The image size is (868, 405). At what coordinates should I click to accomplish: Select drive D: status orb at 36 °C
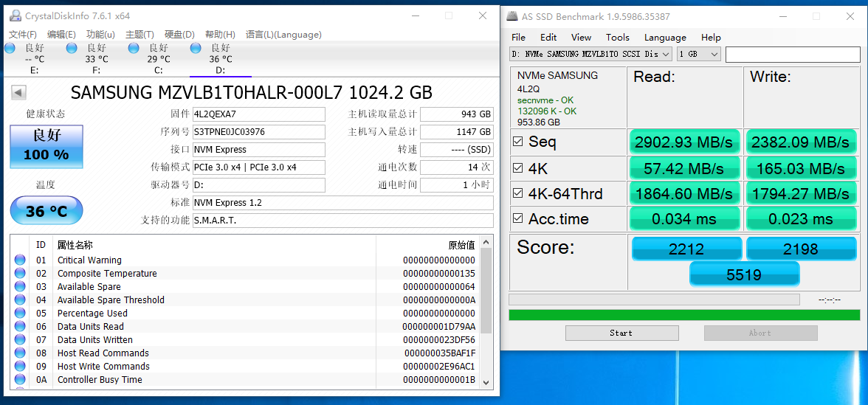196,48
